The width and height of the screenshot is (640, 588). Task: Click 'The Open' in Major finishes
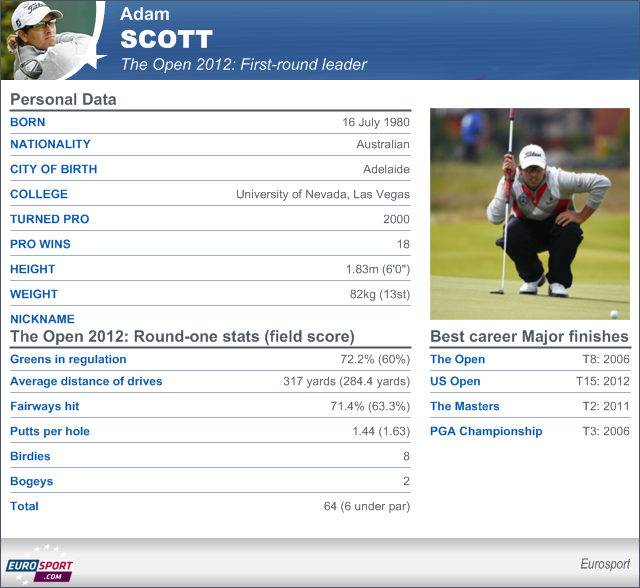coord(458,359)
